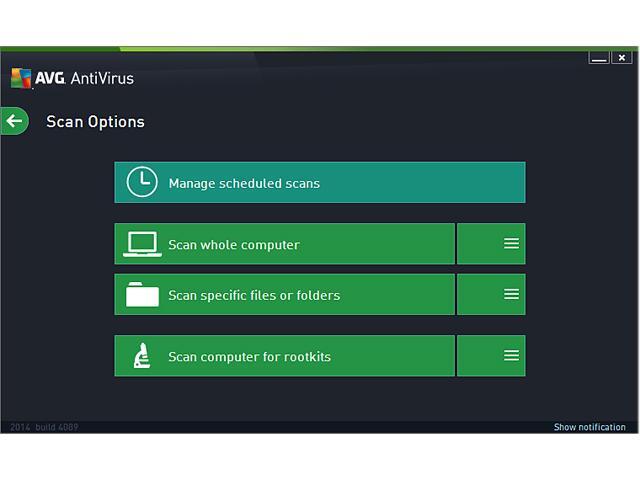Click the green title bar strip at the top

pos(320,48)
